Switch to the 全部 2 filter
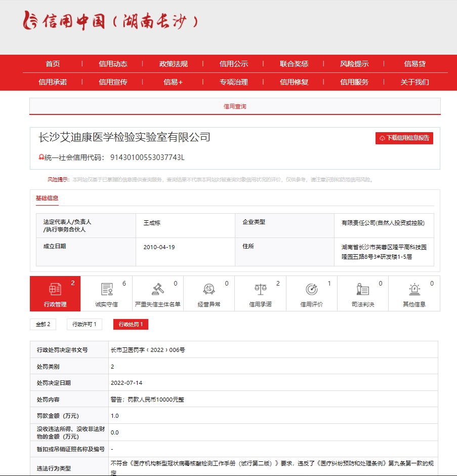The image size is (457, 476). pos(43,324)
